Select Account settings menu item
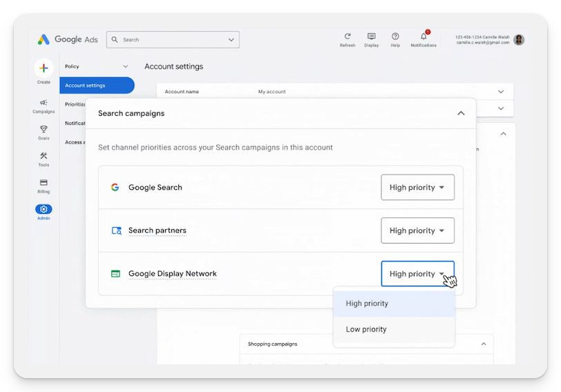This screenshot has height=392, width=561. coord(97,86)
